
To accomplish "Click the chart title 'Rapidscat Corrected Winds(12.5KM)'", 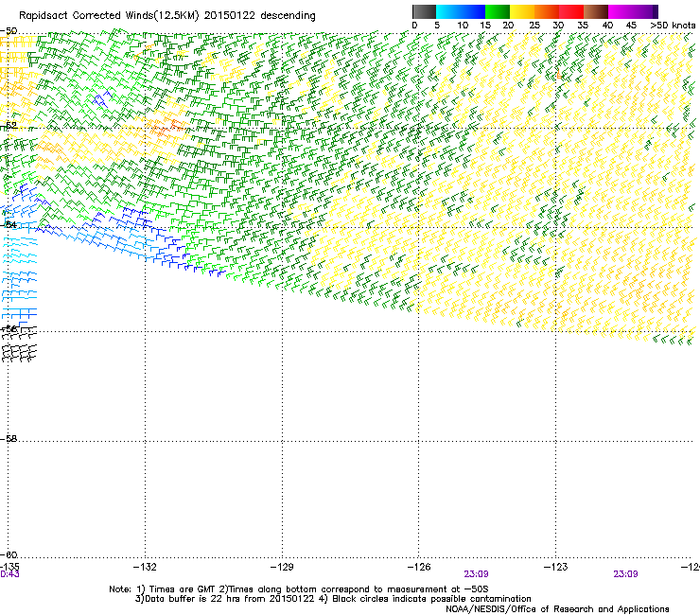I will (109, 16).
